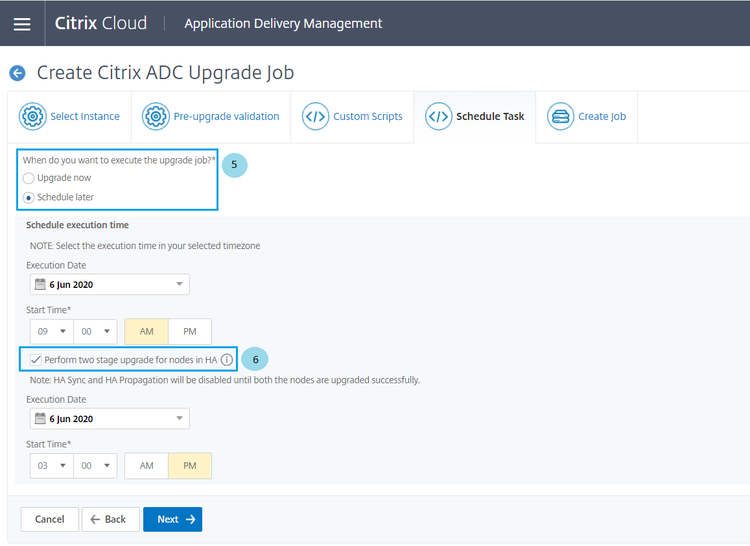Click Application Delivery Management header text
Screen dimensions: 750x546
[x=283, y=23]
